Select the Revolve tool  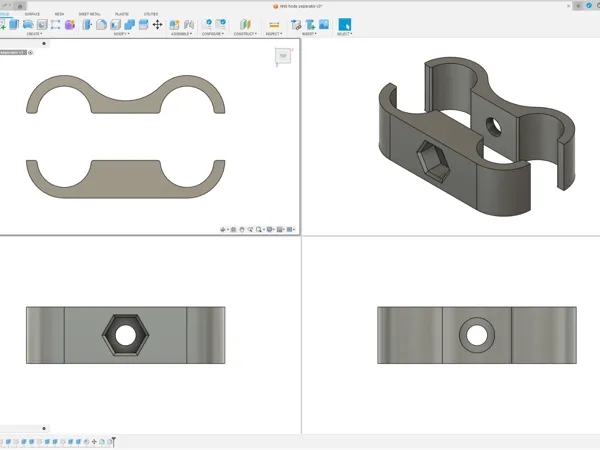28,24
